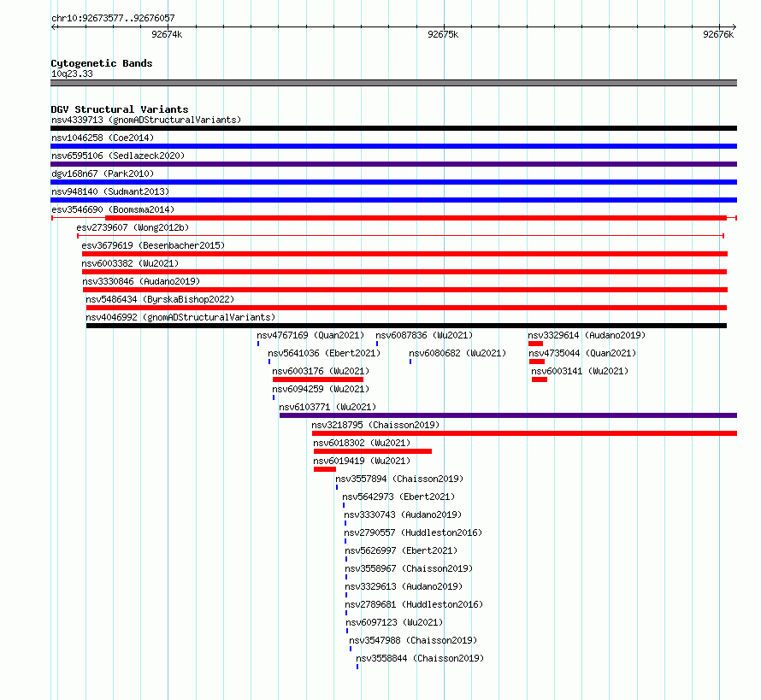Click the nsv6003176 (Wu2021) label
This screenshot has width=761, height=700.
[321, 371]
